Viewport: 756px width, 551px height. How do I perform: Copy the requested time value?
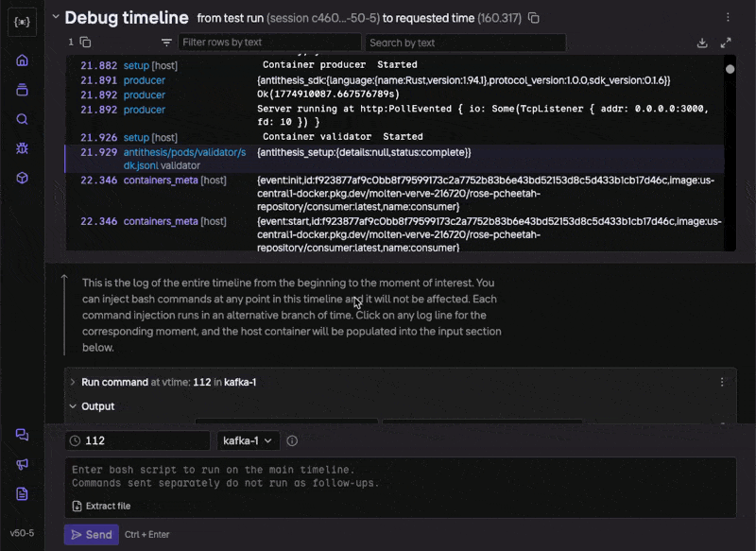tap(534, 18)
